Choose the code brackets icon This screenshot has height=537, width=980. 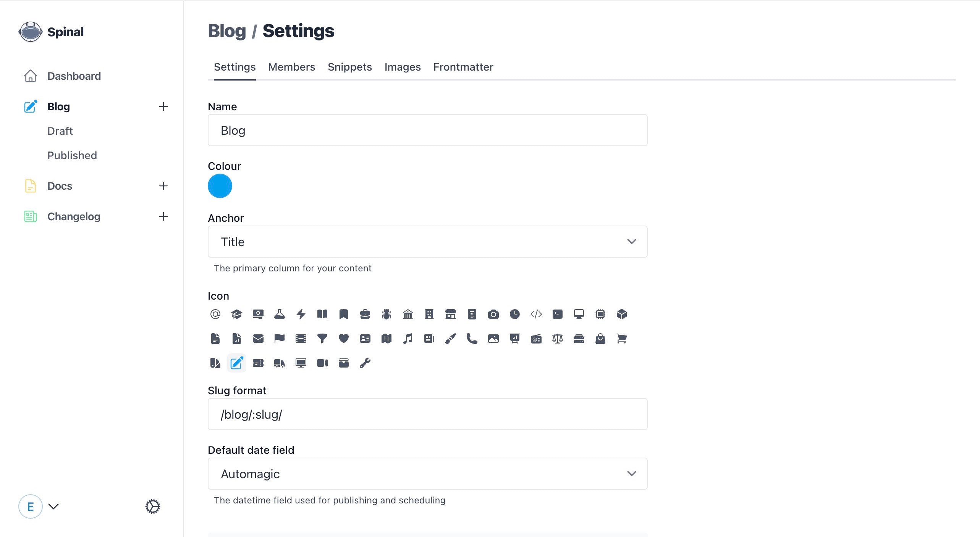(536, 314)
